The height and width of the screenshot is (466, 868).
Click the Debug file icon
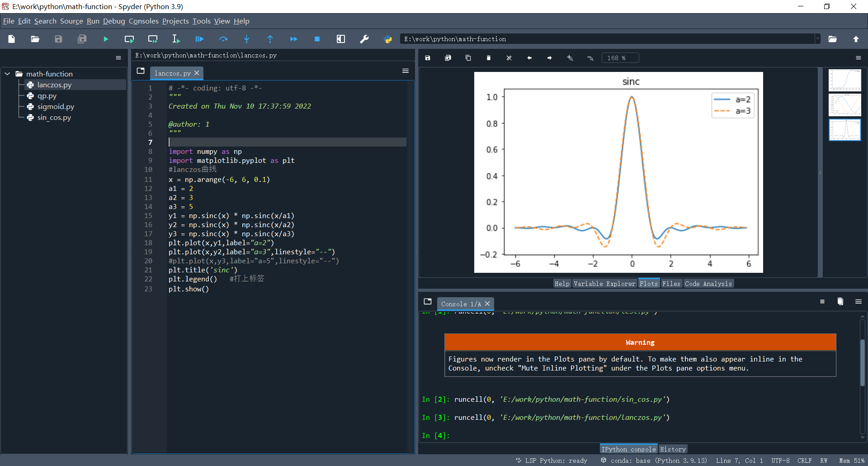coord(199,39)
